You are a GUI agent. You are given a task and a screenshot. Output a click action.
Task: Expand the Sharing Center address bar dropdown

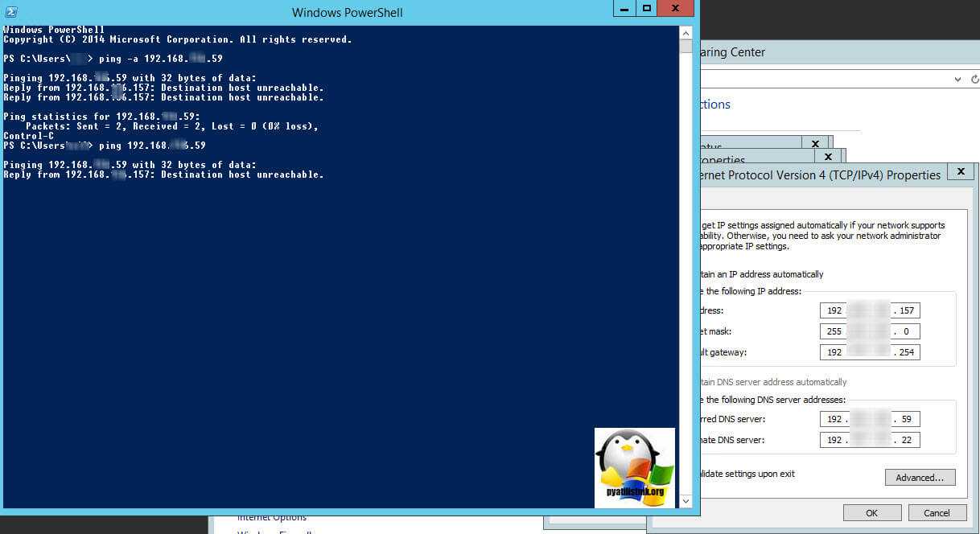pyautogui.click(x=957, y=80)
